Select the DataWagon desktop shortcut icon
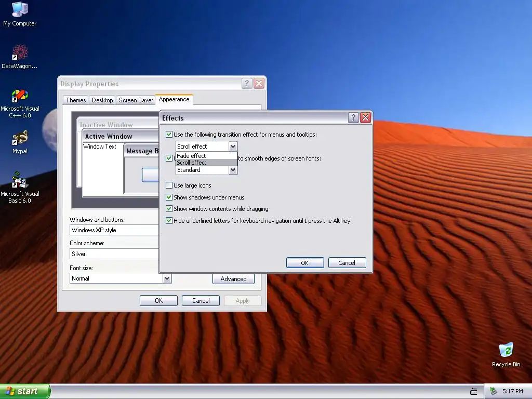 (20, 57)
